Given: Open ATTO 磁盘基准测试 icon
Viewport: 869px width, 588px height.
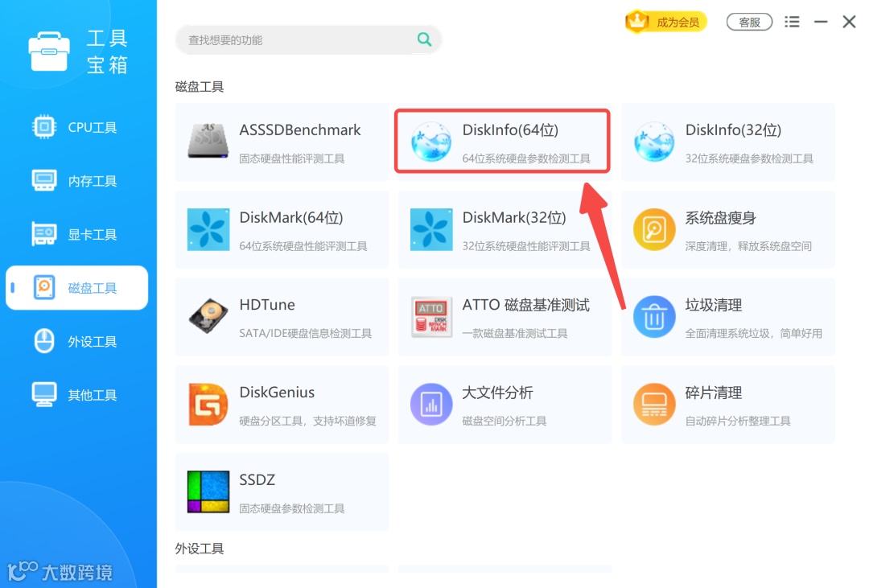Looking at the screenshot, I should coord(431,317).
